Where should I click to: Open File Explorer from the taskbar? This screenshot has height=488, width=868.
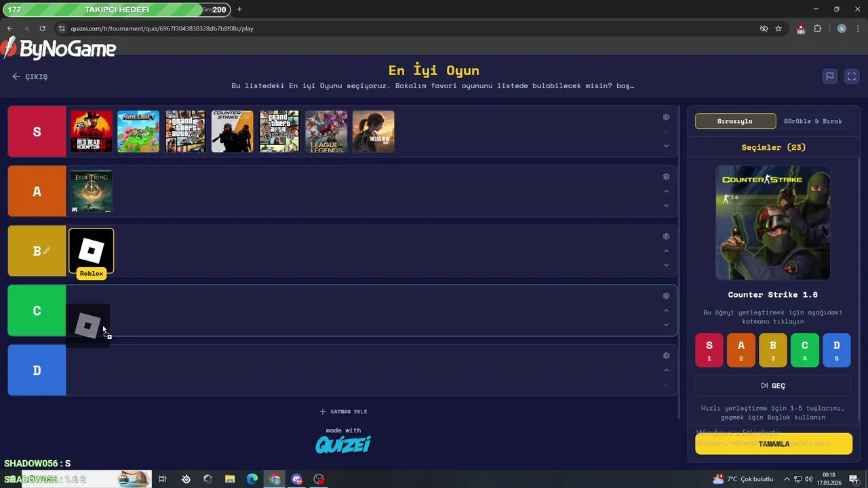tap(230, 479)
